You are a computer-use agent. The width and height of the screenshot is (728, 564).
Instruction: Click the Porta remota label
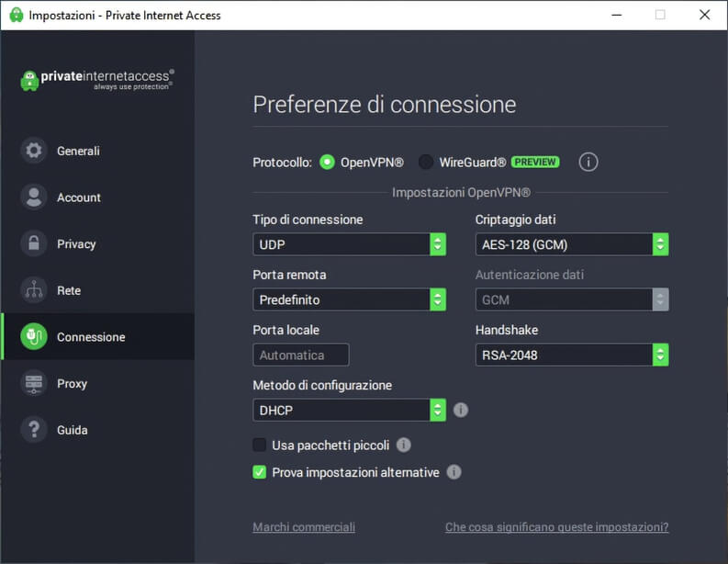[x=289, y=275]
